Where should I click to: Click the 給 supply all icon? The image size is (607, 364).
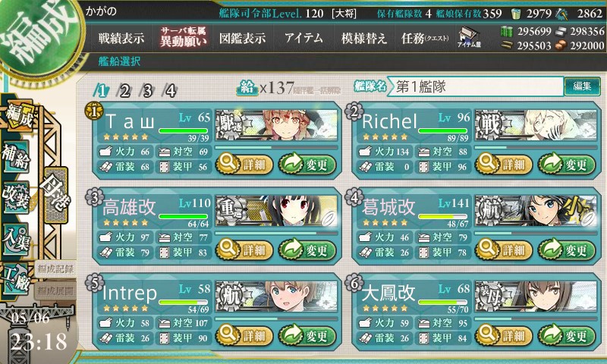point(247,88)
